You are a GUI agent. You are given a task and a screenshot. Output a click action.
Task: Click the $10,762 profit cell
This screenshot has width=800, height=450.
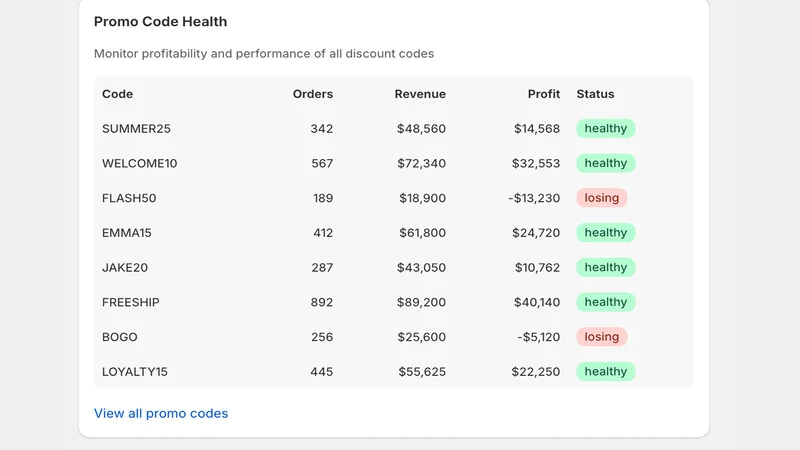537,267
